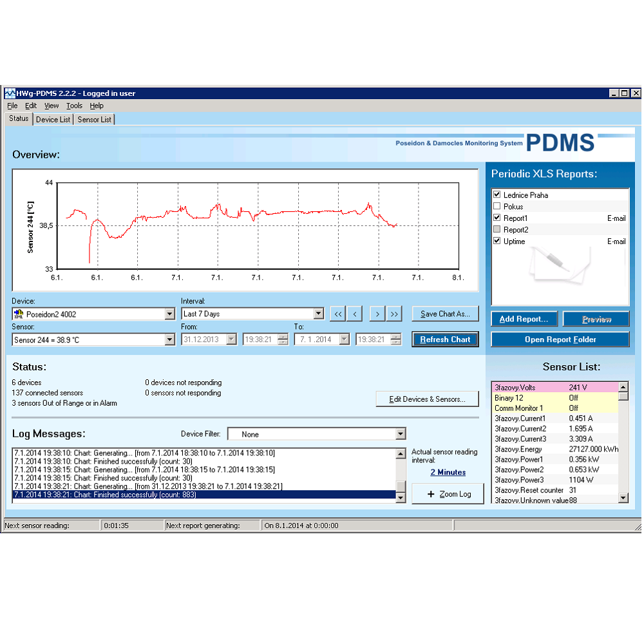Jump to latest chart period (>>)
This screenshot has width=644, height=644.
pos(394,314)
